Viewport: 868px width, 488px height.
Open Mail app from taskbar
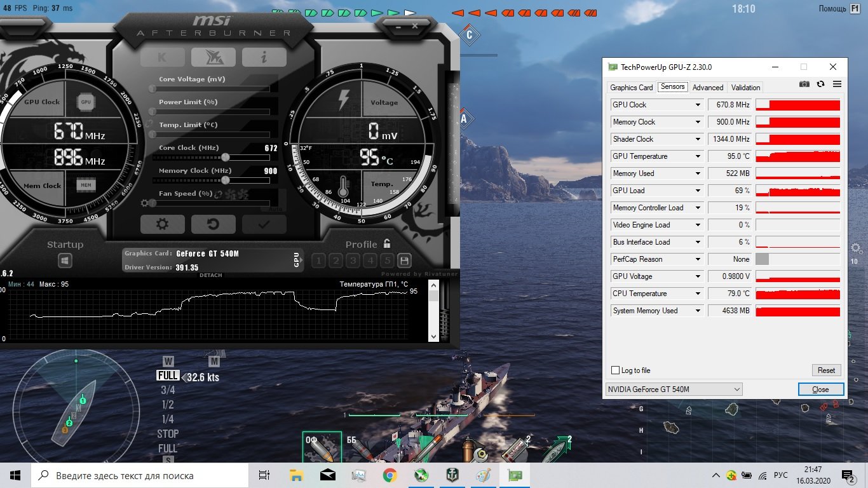coord(327,475)
